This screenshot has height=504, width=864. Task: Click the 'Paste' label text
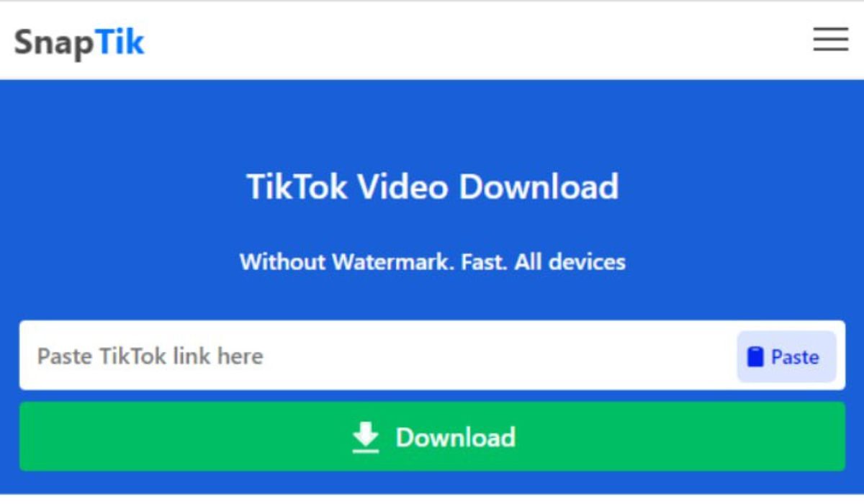795,357
